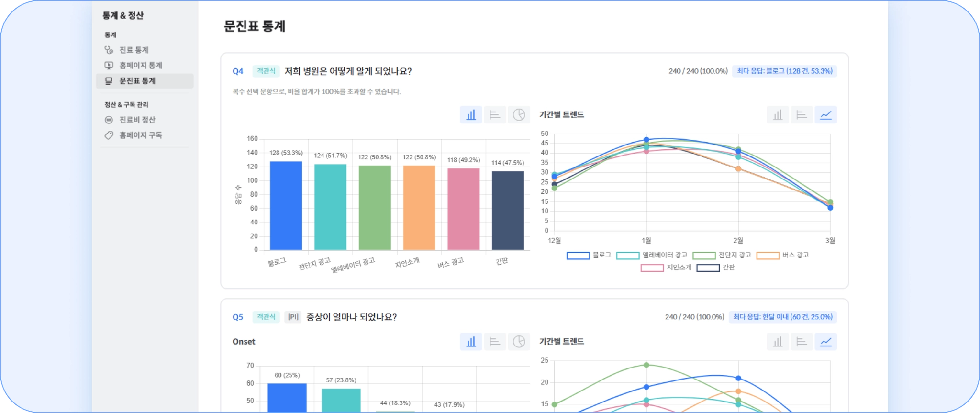Click Q4 response count 240 / 240 (100.0%)

698,71
